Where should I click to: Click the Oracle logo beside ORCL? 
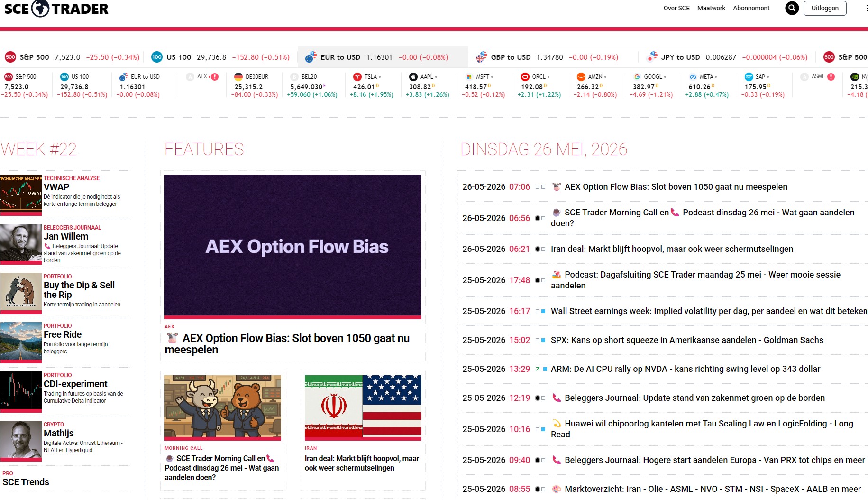[525, 77]
